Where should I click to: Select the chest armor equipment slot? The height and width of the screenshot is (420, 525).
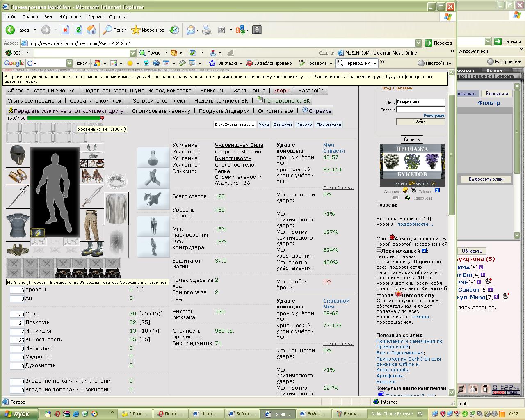coord(18,225)
